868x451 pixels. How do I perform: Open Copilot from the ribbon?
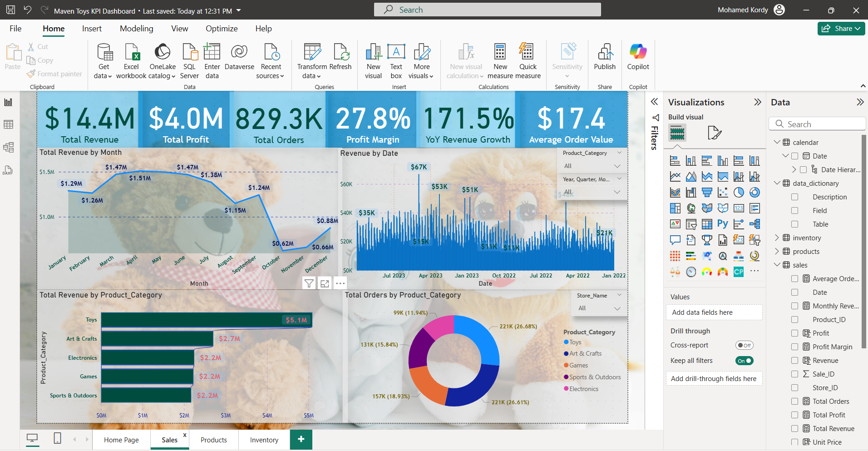[638, 57]
